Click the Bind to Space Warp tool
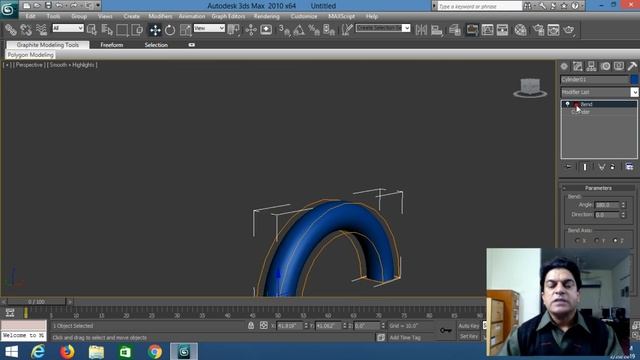This screenshot has width=640, height=360. [42, 30]
